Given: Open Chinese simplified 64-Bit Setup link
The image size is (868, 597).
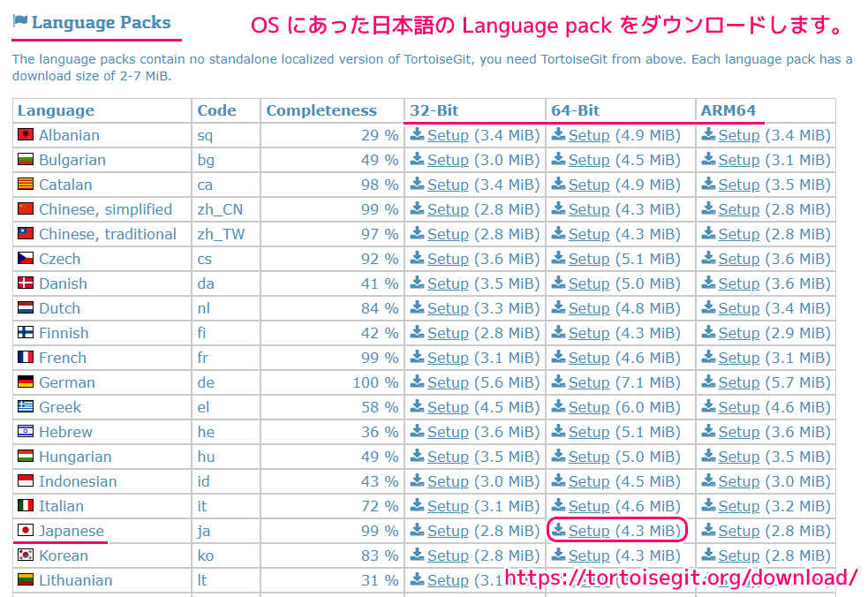Looking at the screenshot, I should point(589,209).
